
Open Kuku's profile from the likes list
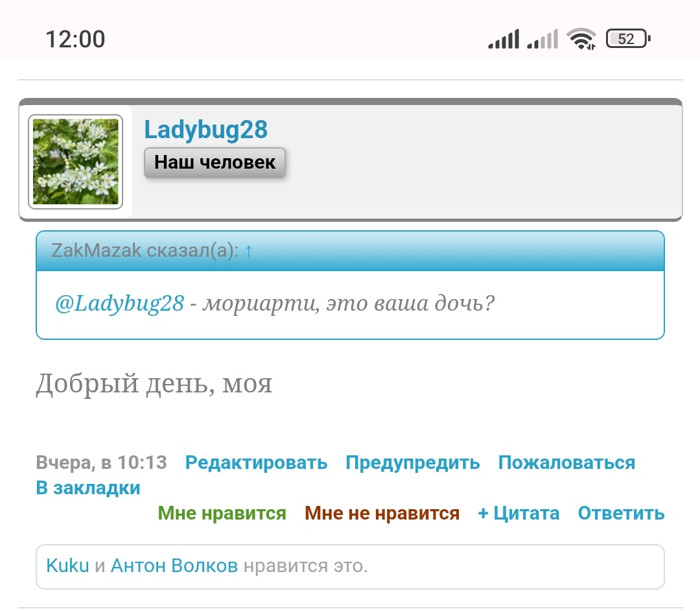tap(68, 566)
